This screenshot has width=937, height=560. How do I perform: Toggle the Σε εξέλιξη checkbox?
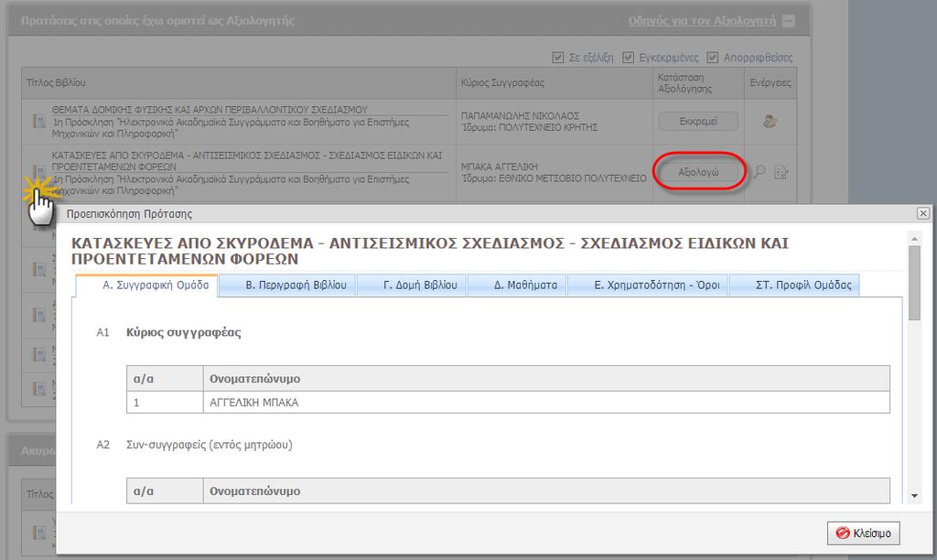(x=558, y=58)
